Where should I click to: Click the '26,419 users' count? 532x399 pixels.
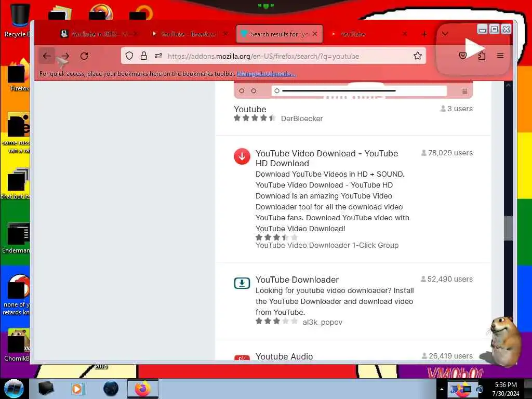447,356
